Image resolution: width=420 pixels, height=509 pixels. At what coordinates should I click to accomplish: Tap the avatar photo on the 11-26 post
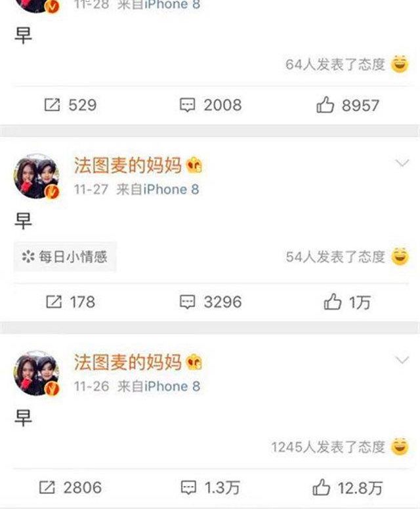pyautogui.click(x=36, y=373)
